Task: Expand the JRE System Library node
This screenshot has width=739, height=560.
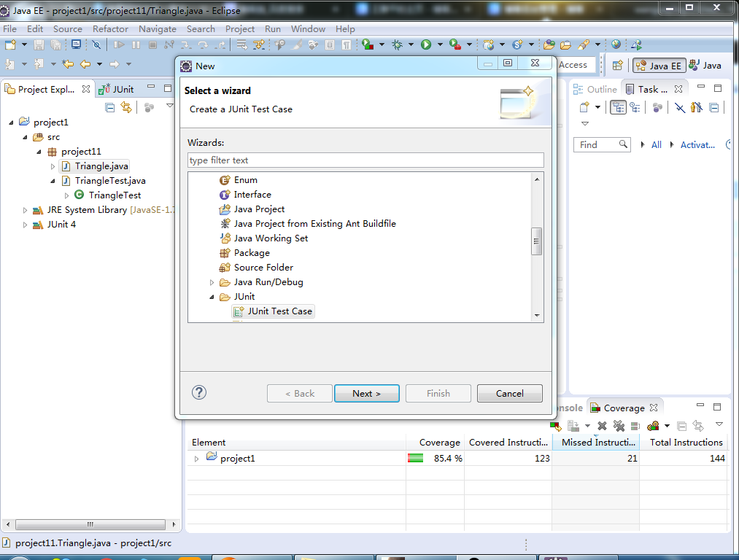Action: click(25, 210)
